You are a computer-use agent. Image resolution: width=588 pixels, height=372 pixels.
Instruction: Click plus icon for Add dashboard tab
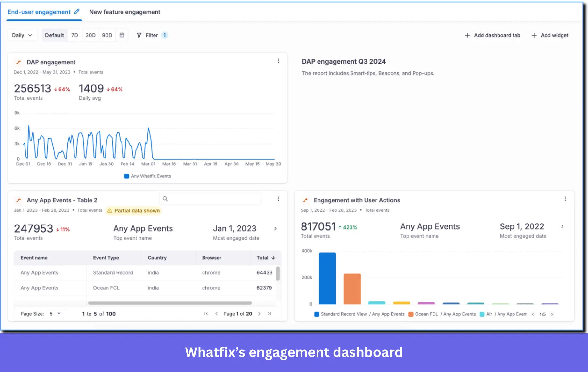click(x=467, y=35)
